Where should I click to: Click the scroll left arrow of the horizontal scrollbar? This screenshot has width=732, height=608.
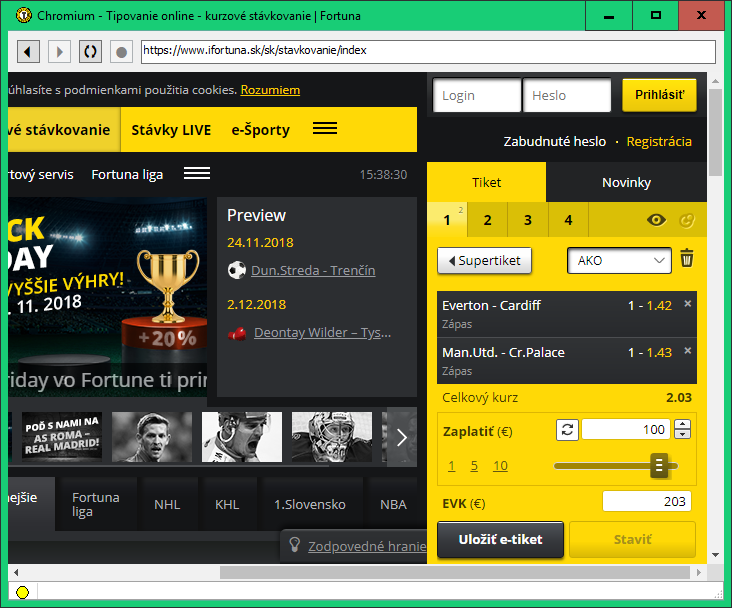click(x=16, y=573)
